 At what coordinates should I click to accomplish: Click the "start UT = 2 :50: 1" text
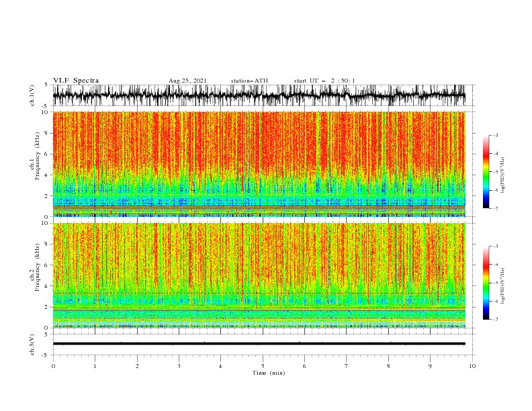[x=324, y=81]
